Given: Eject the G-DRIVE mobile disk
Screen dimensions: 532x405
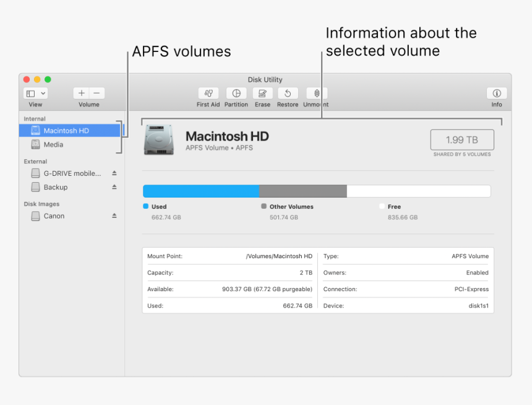Looking at the screenshot, I should 114,173.
